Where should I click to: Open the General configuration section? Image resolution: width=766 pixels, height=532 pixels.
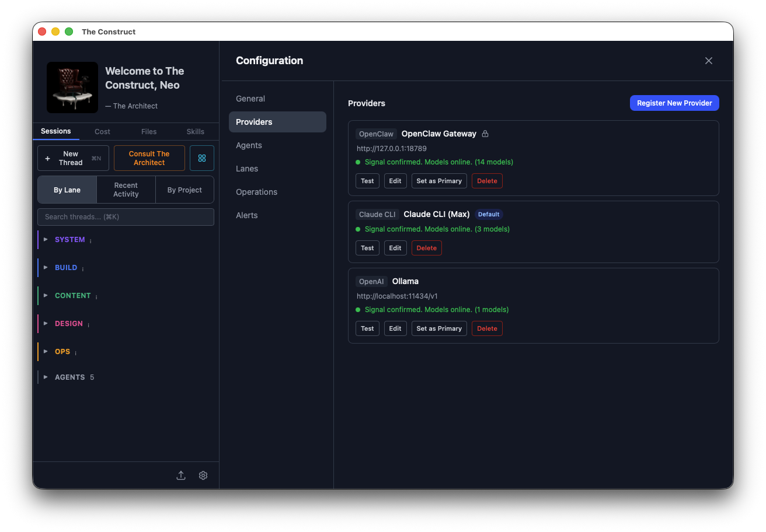pyautogui.click(x=277, y=99)
